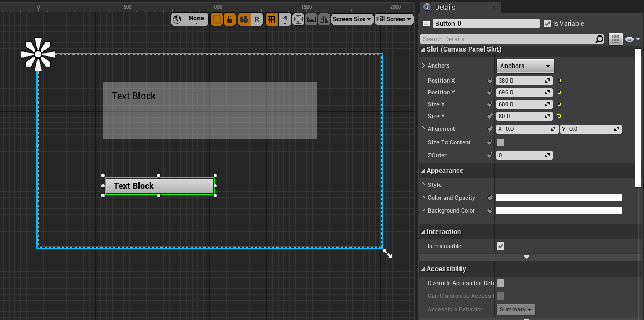Toggle dashed widget outlines button

[217, 19]
